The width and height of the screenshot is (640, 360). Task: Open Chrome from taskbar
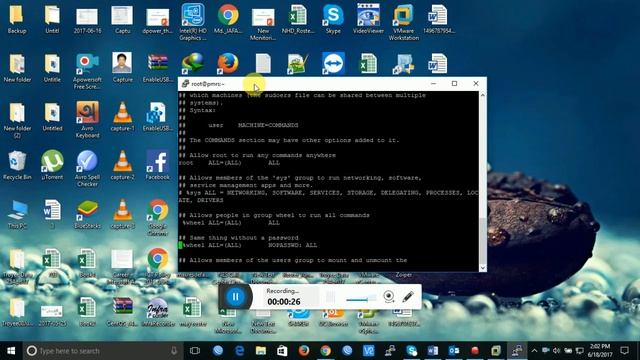pyautogui.click(x=325, y=351)
